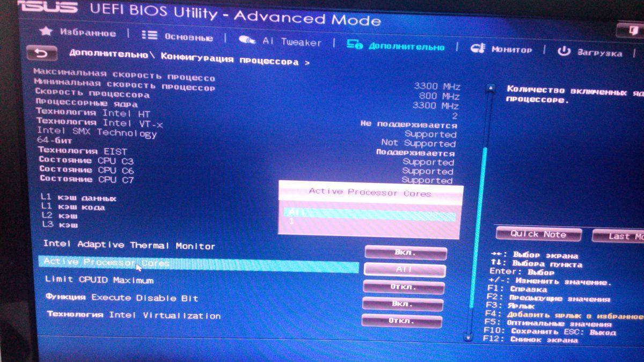Click the Ai Tweaker icon
This screenshot has width=644, height=362.
point(247,40)
